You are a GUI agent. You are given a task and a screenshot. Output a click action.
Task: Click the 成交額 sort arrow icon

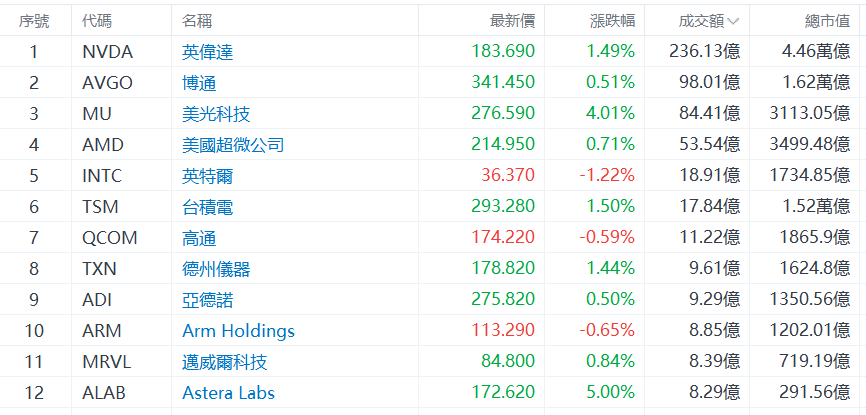click(733, 21)
